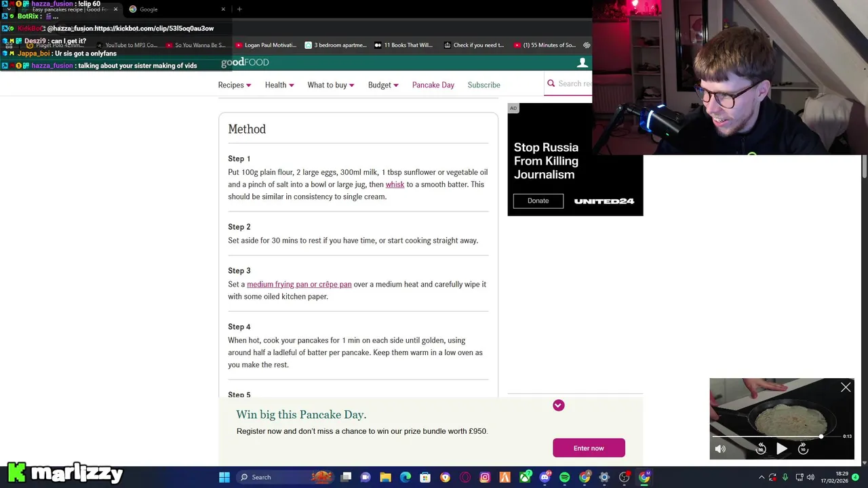
Task: Collapse the Pancake Day promo banner
Action: [x=558, y=405]
